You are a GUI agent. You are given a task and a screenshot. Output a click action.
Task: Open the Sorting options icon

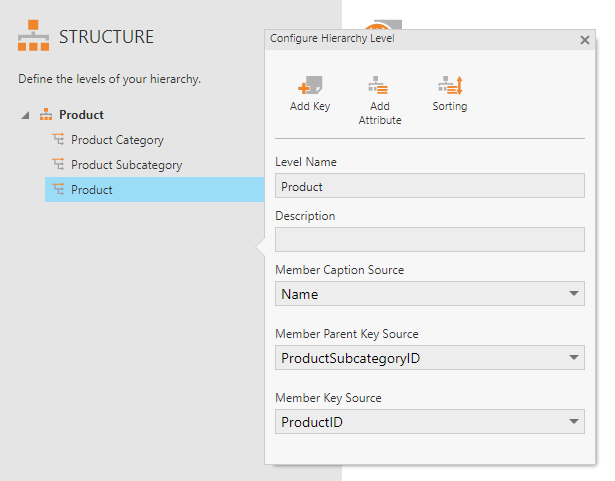point(450,86)
